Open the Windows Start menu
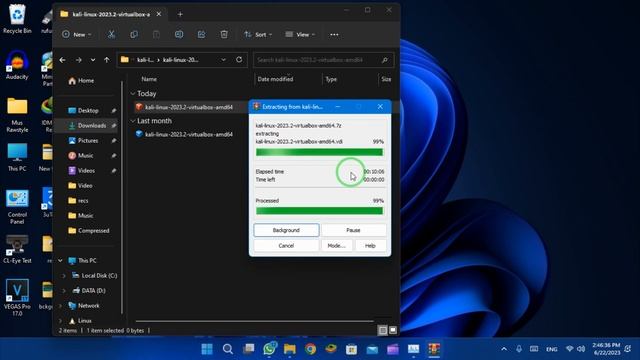Screen dimensions: 640x360 tap(207, 349)
